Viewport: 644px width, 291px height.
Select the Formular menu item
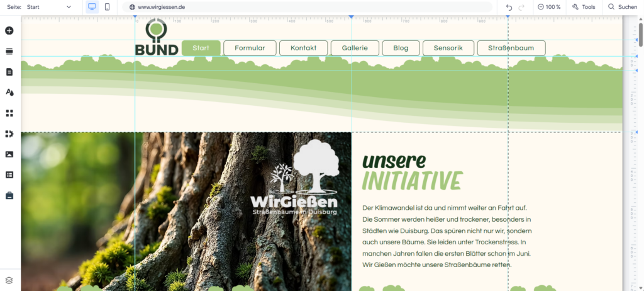pos(250,48)
